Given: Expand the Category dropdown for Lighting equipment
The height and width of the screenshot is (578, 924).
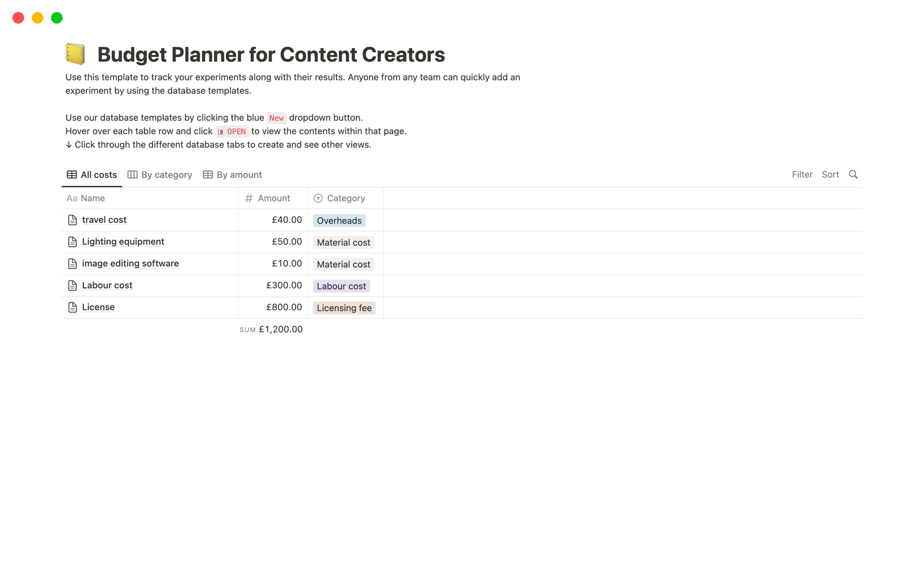Looking at the screenshot, I should click(343, 242).
